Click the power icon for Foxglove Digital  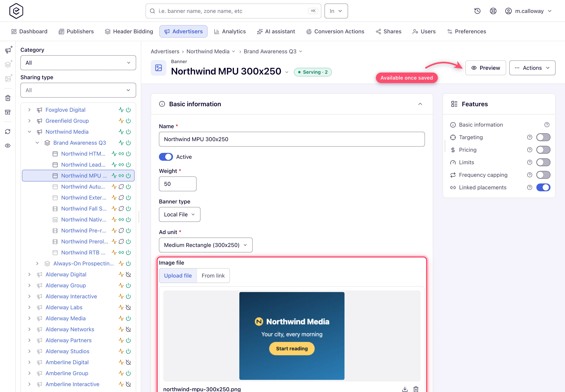click(x=128, y=110)
